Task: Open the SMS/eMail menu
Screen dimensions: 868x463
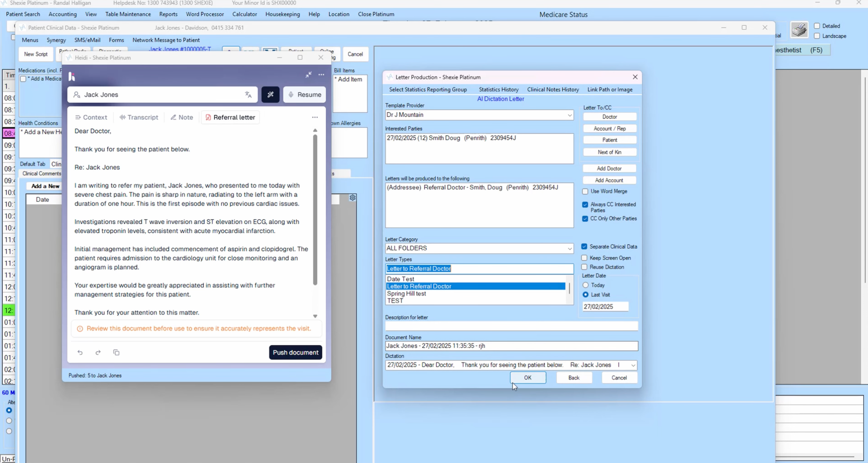Action: point(87,40)
